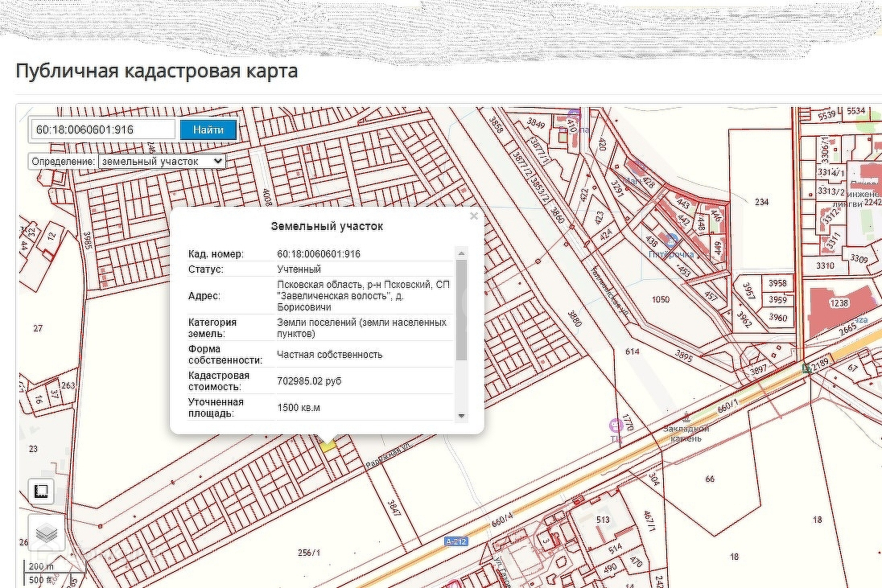
Task: Activate the measurement ruler tool
Action: tap(42, 491)
